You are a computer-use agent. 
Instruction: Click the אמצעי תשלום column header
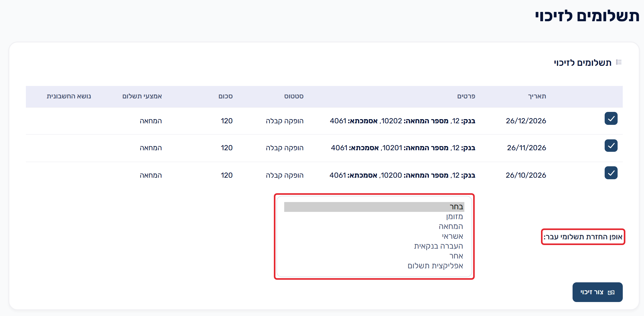pyautogui.click(x=142, y=96)
